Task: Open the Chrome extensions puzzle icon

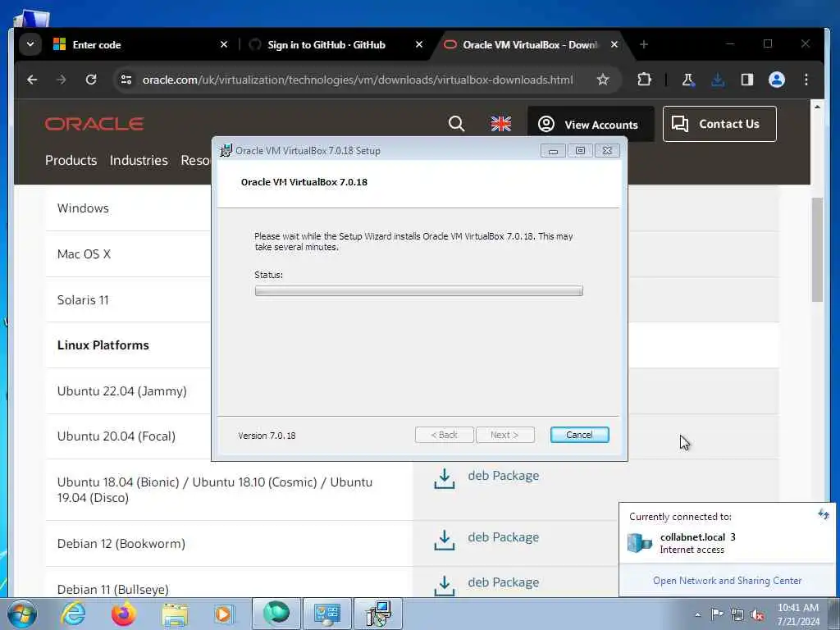Action: tap(644, 80)
